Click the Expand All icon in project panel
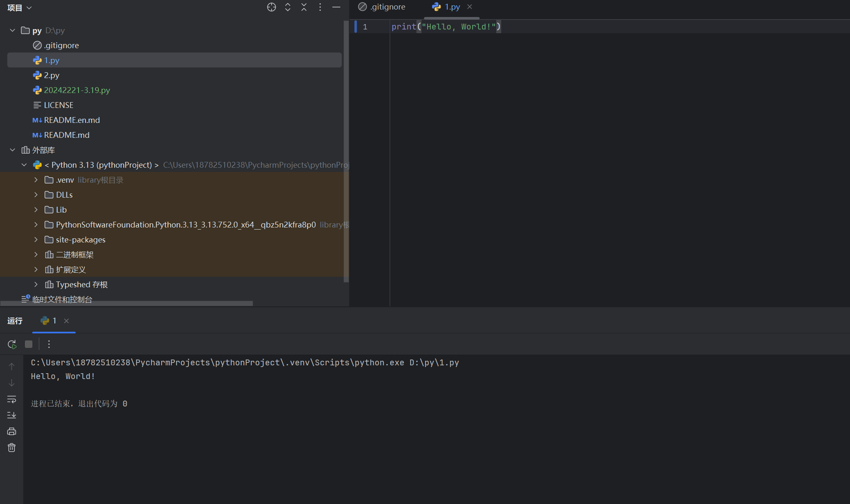850x504 pixels. [x=287, y=7]
